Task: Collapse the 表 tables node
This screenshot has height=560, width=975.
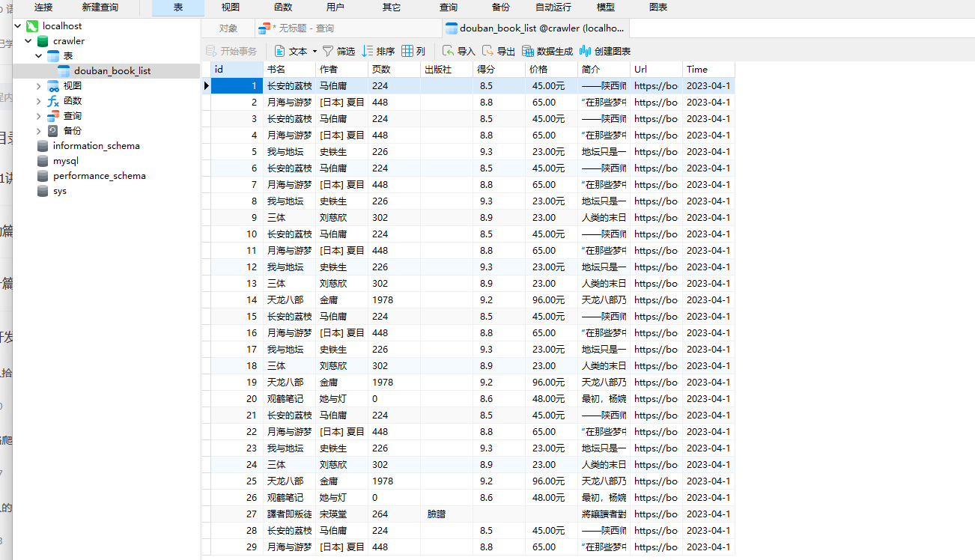Action: (x=39, y=56)
